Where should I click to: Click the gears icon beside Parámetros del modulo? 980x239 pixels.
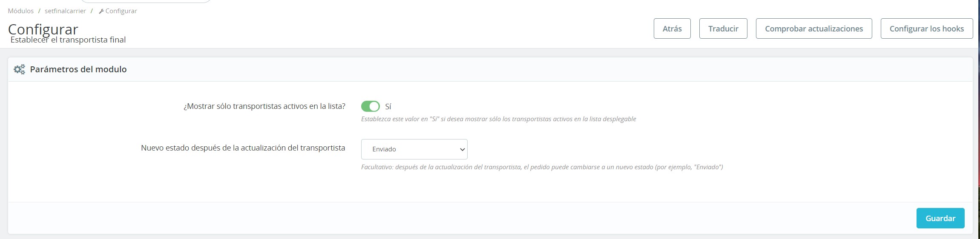[x=19, y=69]
